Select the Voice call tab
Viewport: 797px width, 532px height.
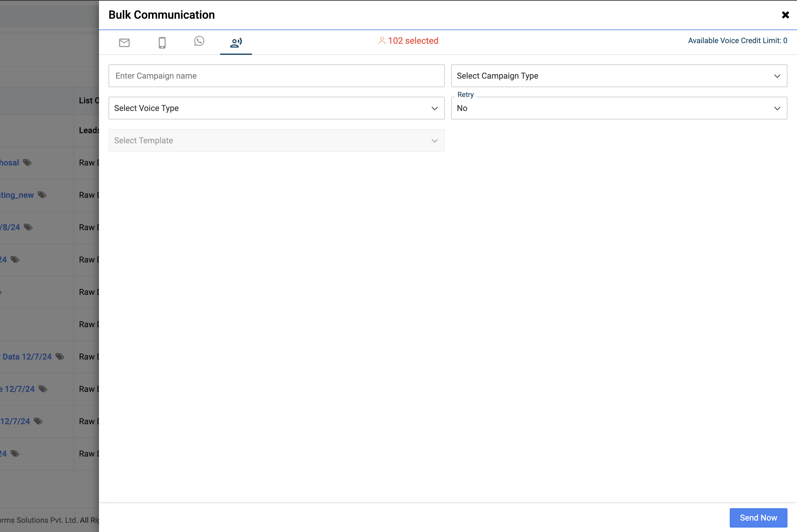(236, 42)
